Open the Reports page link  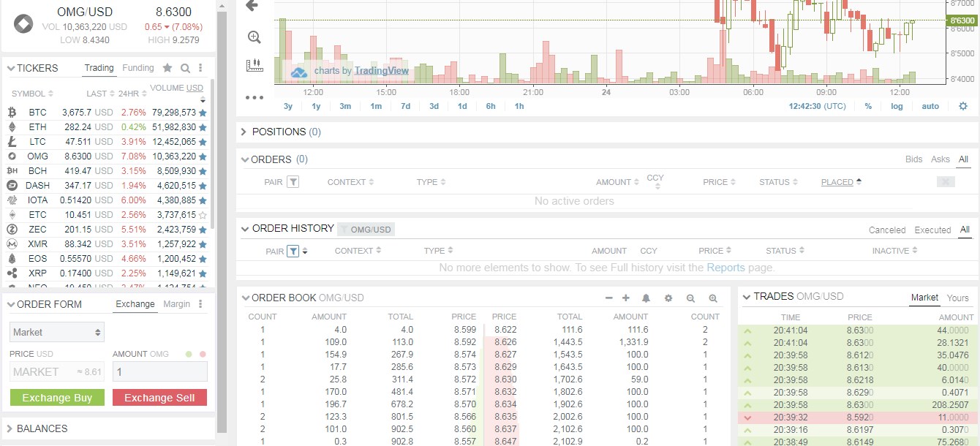click(x=725, y=268)
